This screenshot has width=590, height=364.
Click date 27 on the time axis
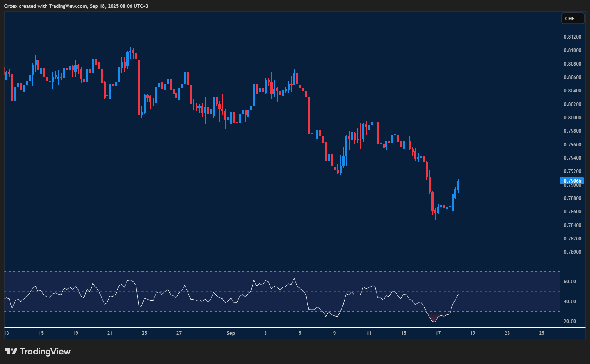pos(179,333)
